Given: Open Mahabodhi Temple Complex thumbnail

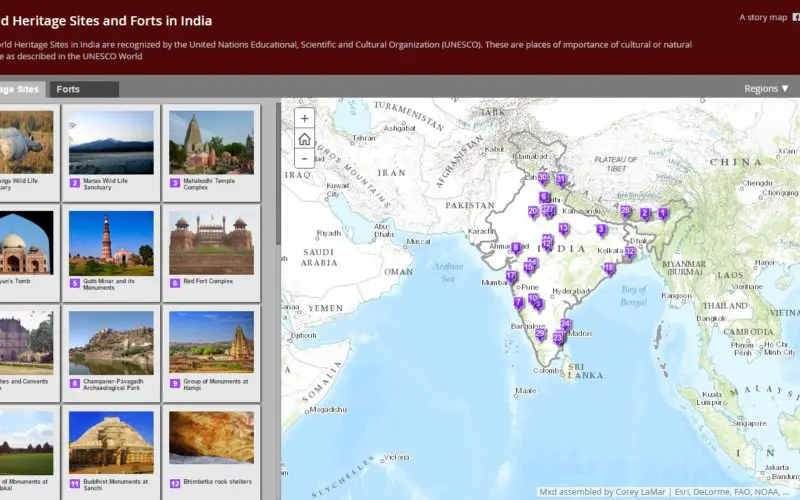Looking at the screenshot, I should (x=211, y=142).
